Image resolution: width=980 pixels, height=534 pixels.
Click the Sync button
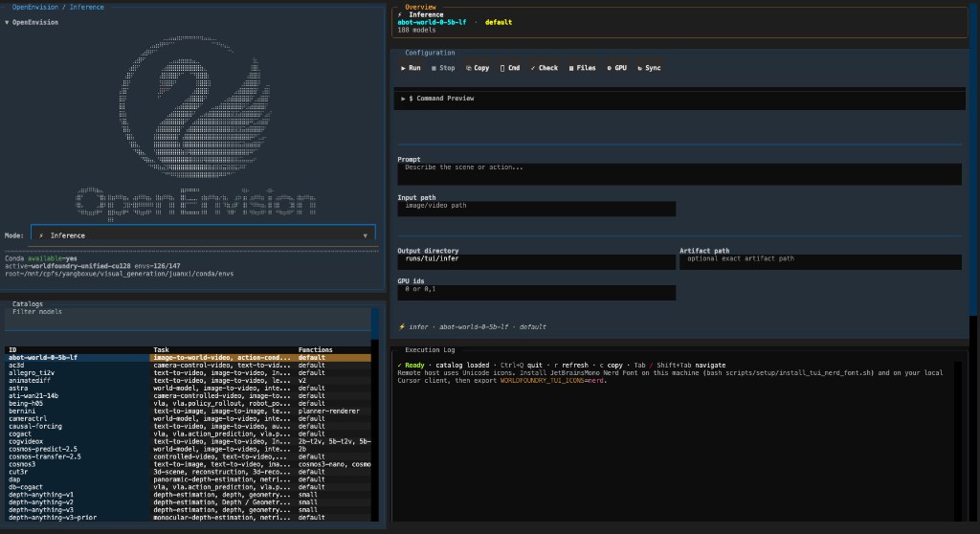coord(649,68)
